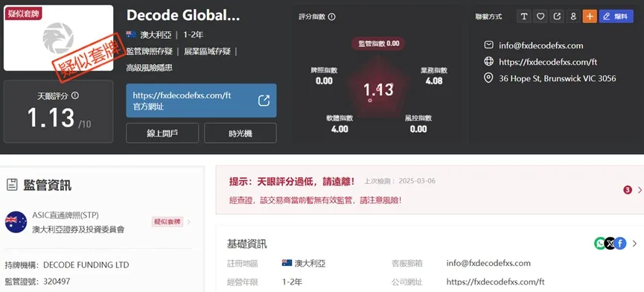Click the pink 疑似套牌 label in ASIC row
The height and width of the screenshot is (292, 644).
[168, 222]
